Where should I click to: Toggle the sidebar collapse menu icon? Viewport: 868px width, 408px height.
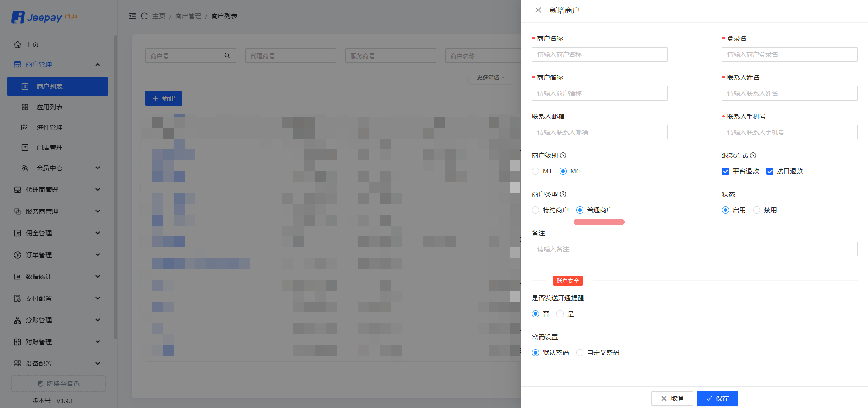tap(133, 16)
